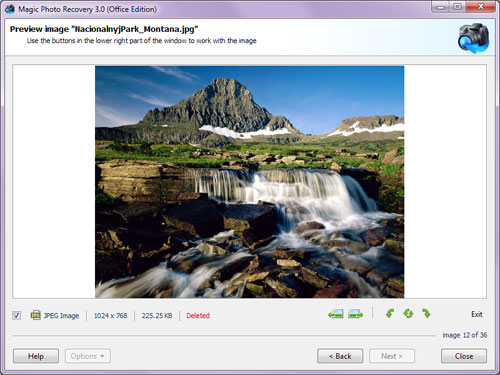The width and height of the screenshot is (500, 375).
Task: Click the JPEG file type icon
Action: tap(35, 315)
